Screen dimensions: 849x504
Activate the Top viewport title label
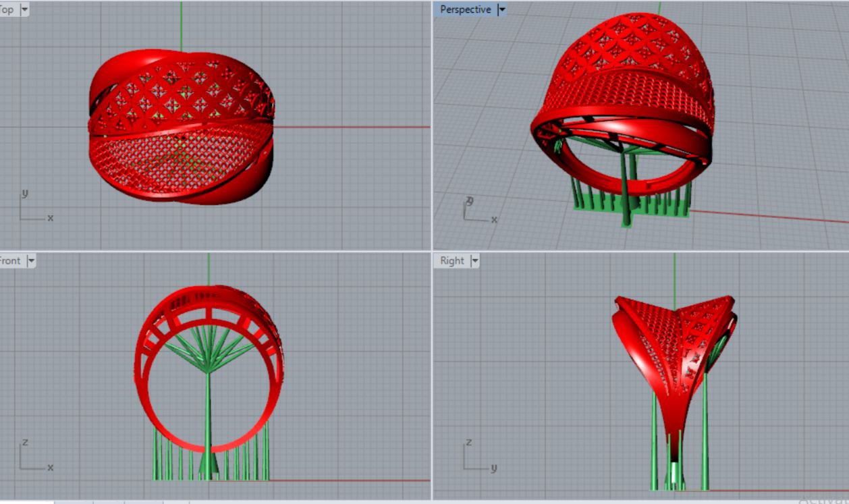(x=7, y=9)
